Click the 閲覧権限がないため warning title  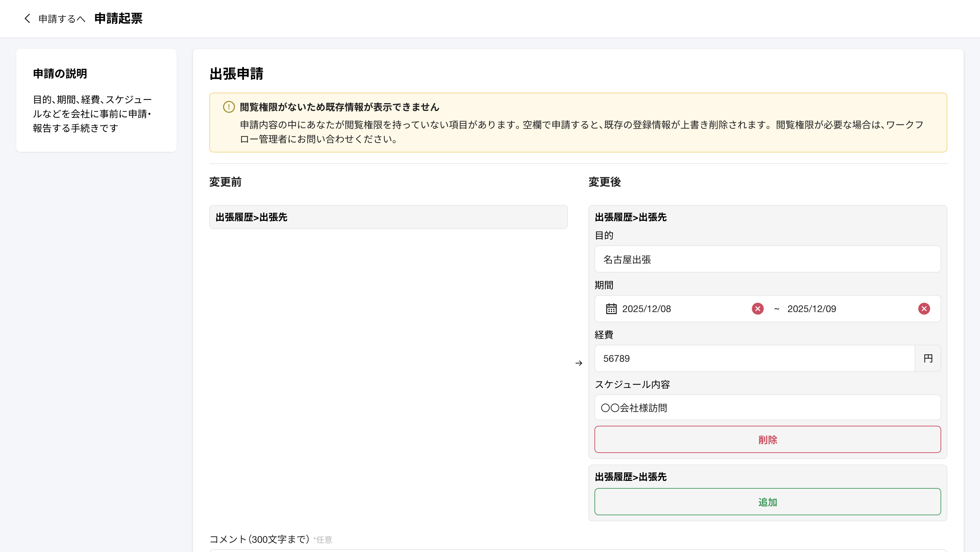(339, 107)
